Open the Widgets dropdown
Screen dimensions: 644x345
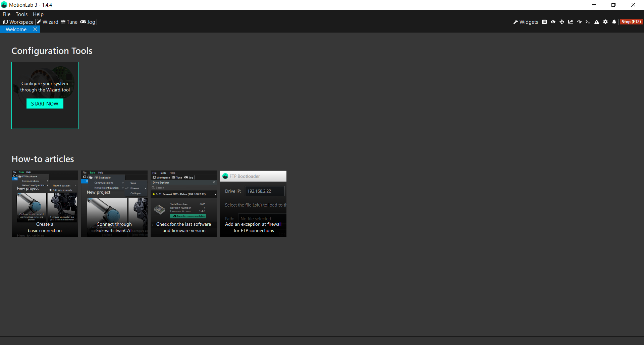pyautogui.click(x=526, y=22)
